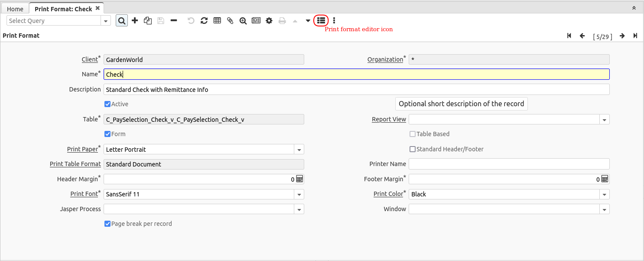Delete record using the minus icon
The image size is (644, 261).
[174, 20]
